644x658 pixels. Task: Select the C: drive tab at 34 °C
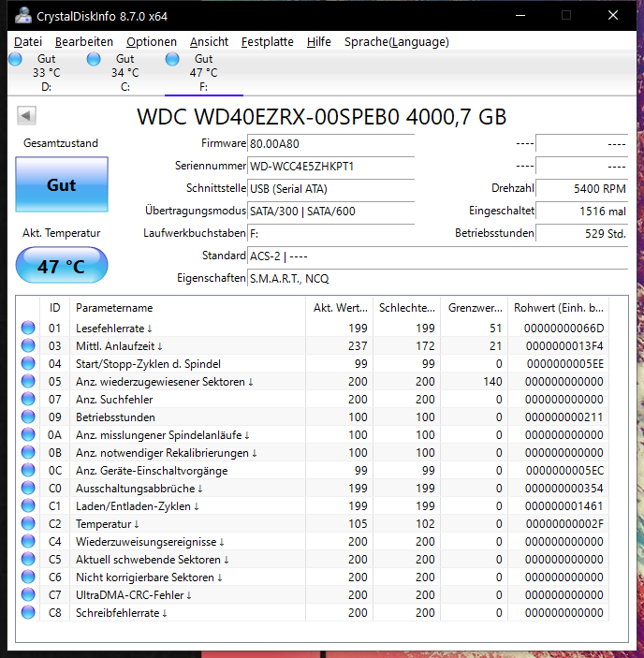point(124,73)
